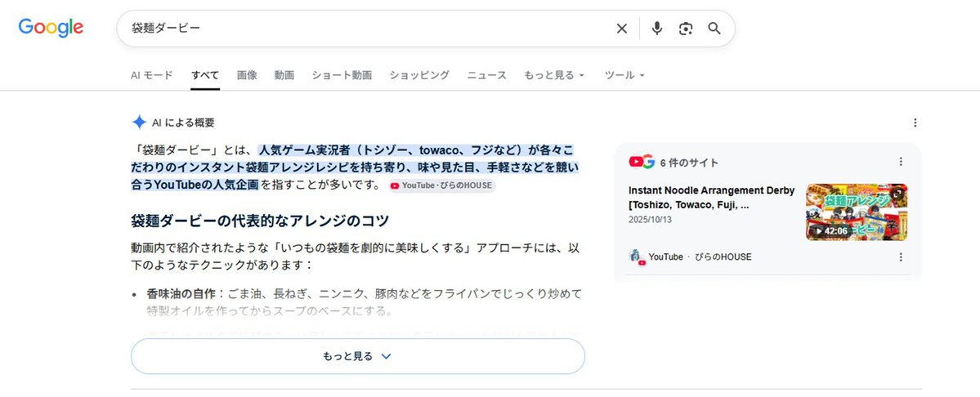Open Google Lens image search icon

(686, 29)
